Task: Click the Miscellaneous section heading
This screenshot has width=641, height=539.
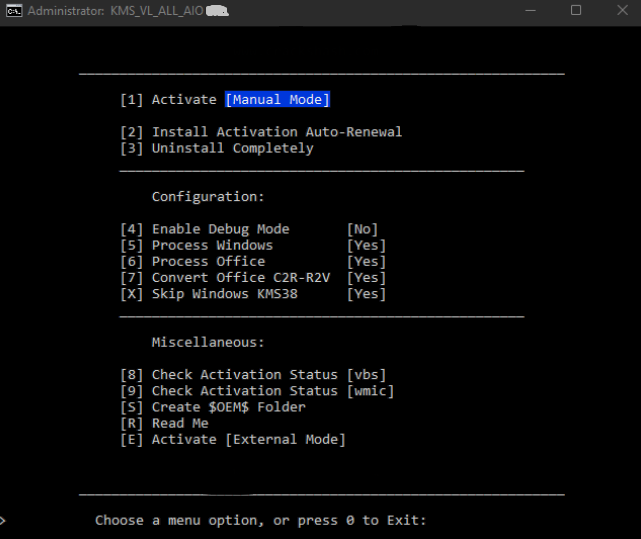Action: (x=208, y=342)
